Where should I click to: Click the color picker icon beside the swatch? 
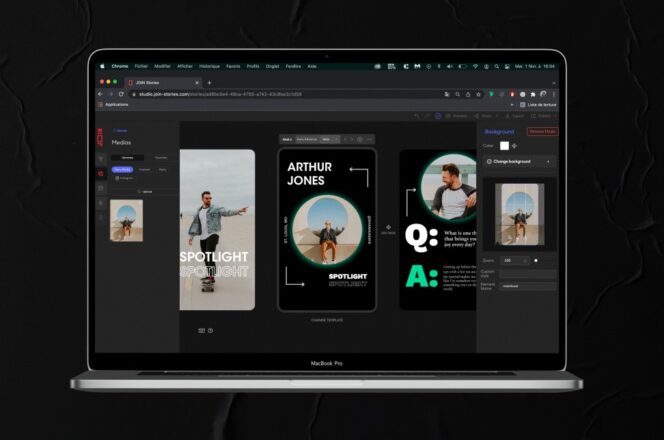515,146
